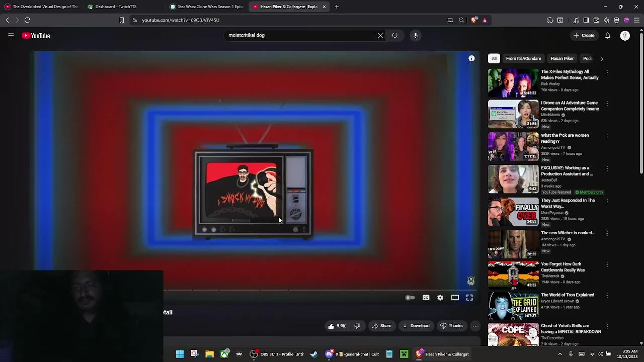Click the address bar URL
This screenshot has height=362, width=644.
tap(181, 20)
